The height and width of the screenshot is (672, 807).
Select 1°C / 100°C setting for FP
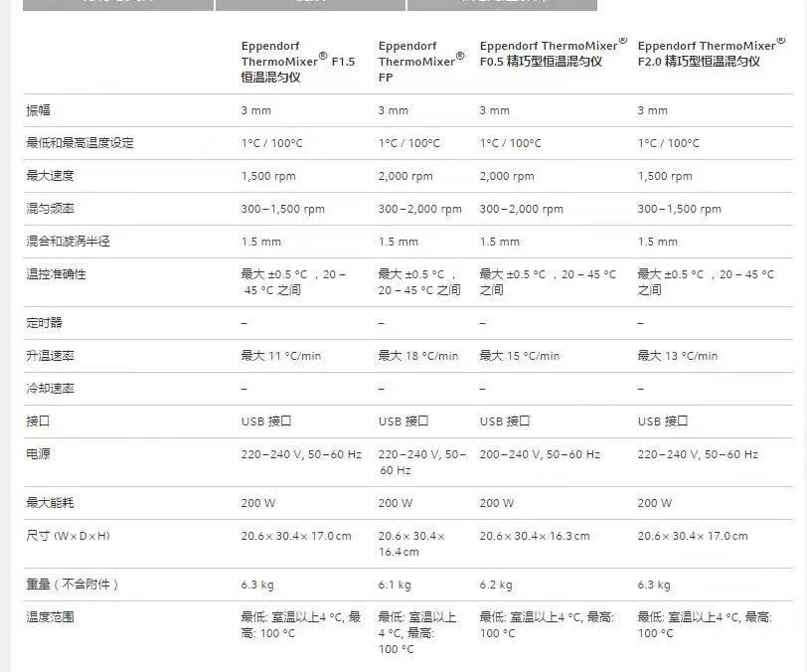point(409,143)
